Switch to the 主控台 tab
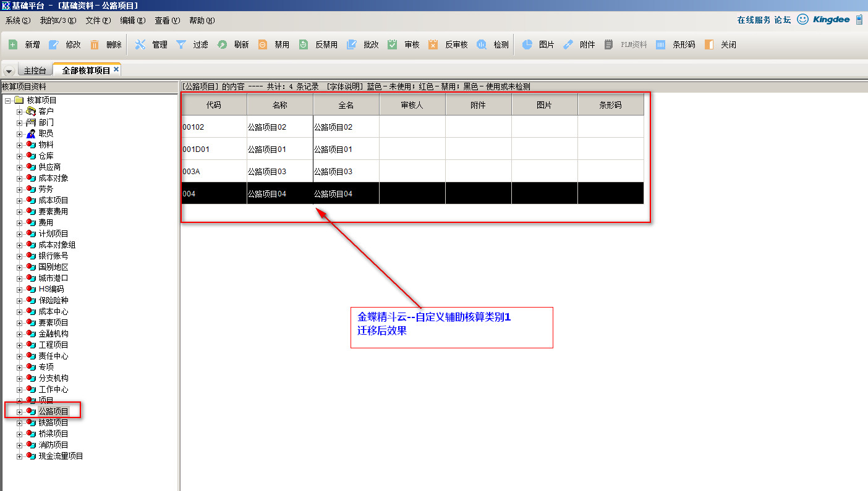 click(35, 70)
